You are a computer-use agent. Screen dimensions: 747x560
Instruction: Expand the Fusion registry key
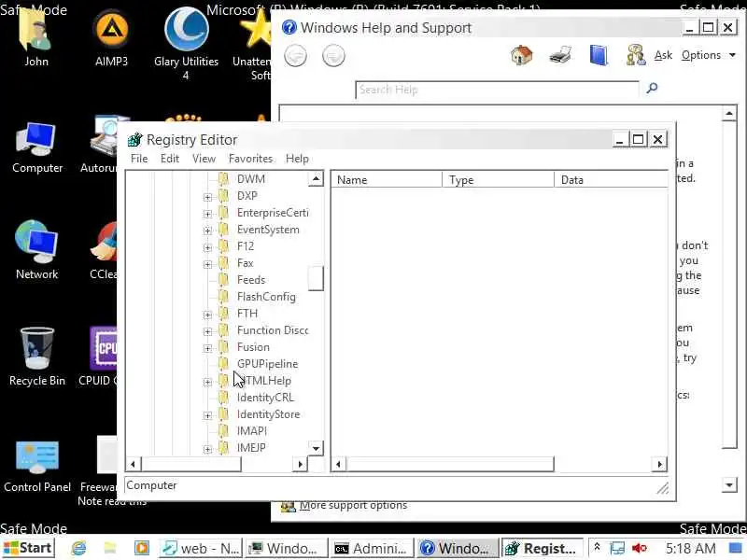pyautogui.click(x=207, y=348)
